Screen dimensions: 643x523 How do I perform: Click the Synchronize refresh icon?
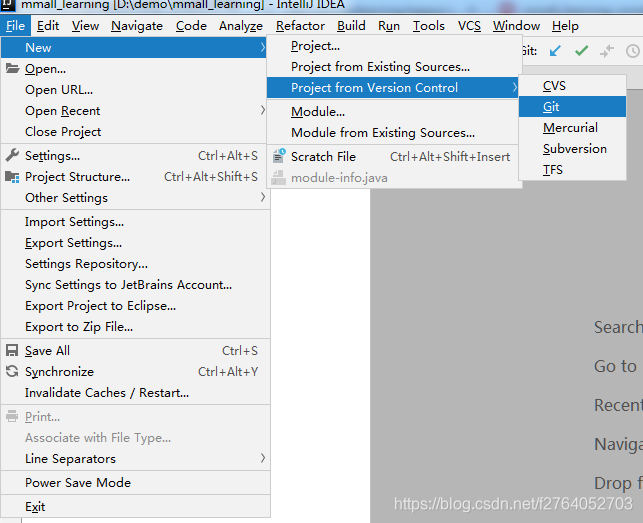tap(12, 371)
